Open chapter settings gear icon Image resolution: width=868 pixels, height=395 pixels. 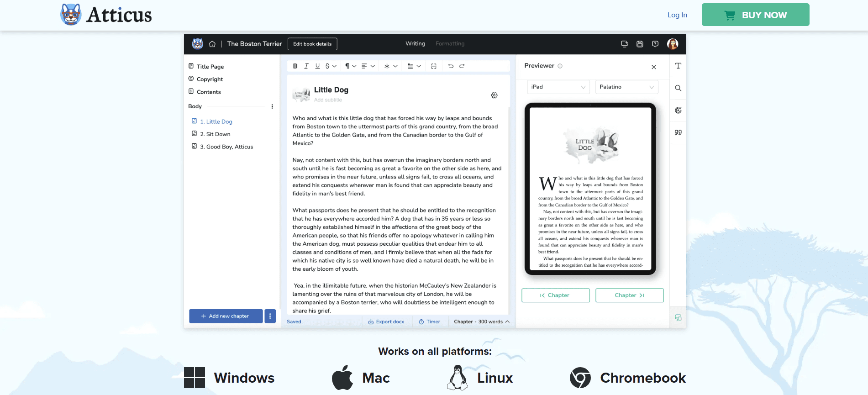coord(494,95)
